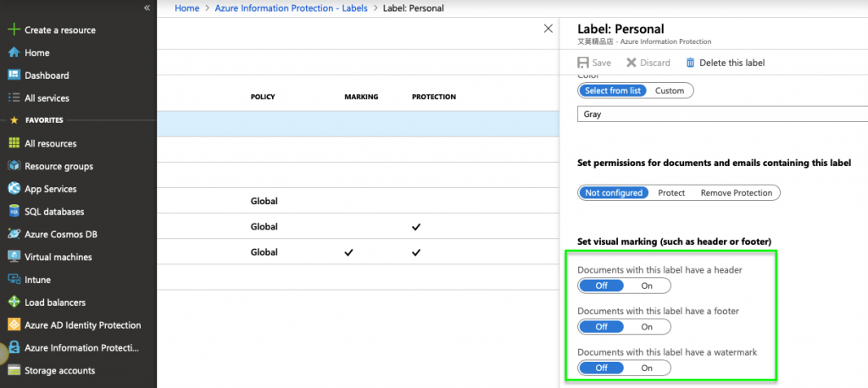
Task: Open the Azure Cosmos DB icon
Action: click(14, 234)
